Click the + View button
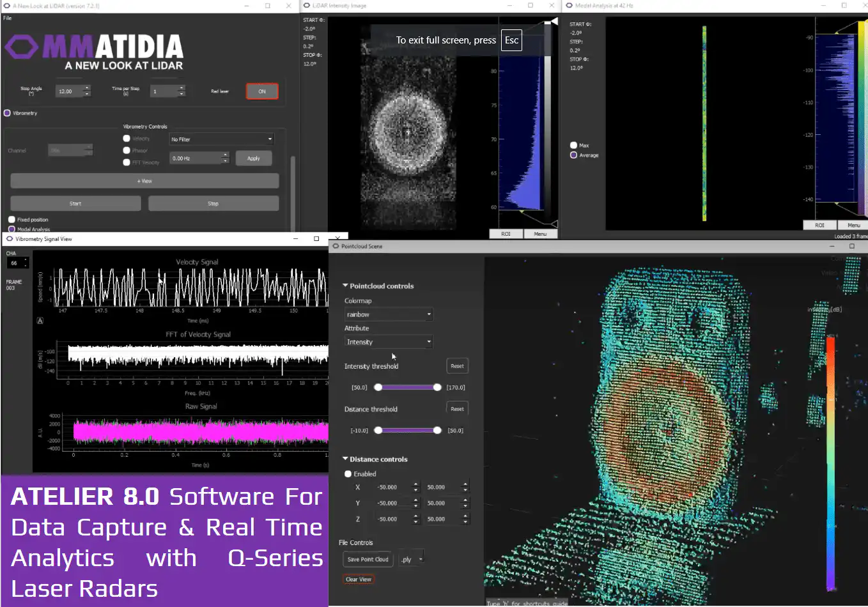The height and width of the screenshot is (607, 868). [x=144, y=181]
